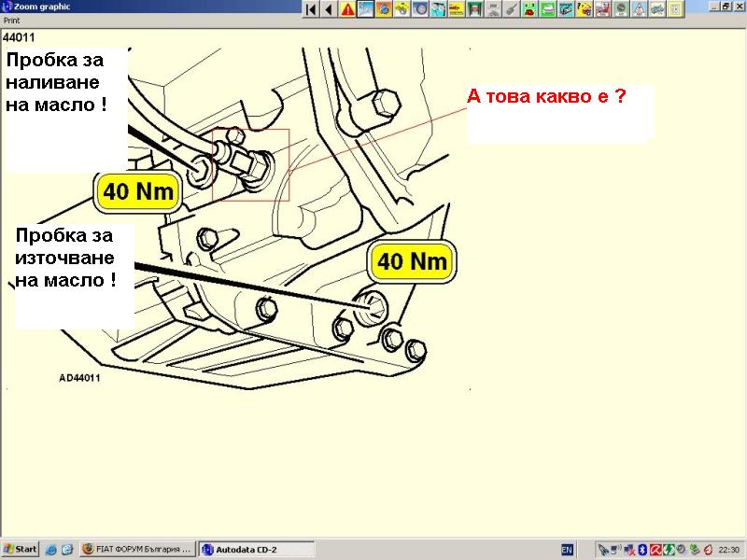Click the last icon in the Autodata toolbar

pyautogui.click(x=675, y=9)
